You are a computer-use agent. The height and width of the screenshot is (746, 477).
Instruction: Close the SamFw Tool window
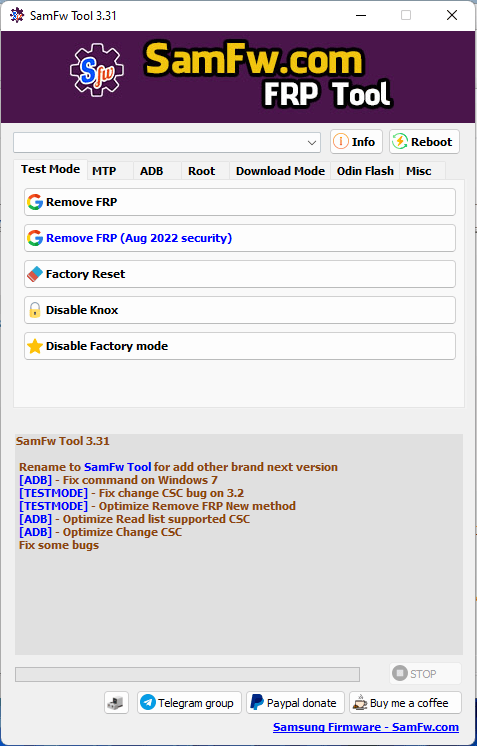pos(452,15)
